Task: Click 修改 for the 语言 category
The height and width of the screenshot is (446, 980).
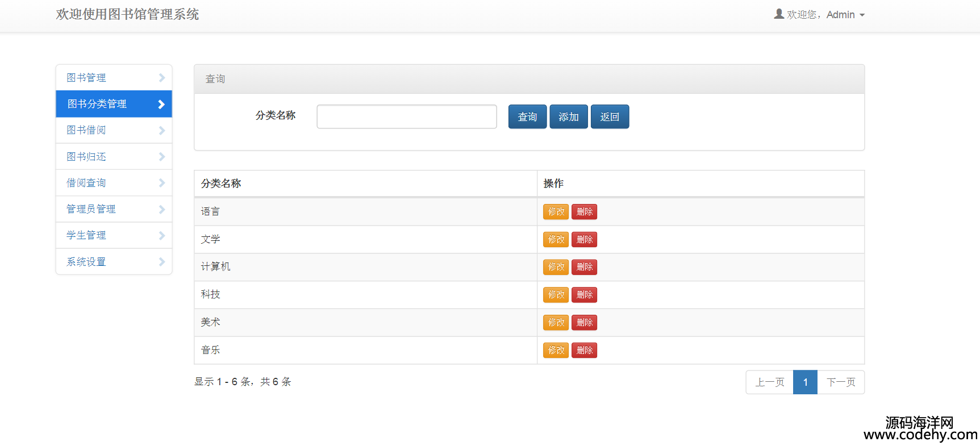Action: click(556, 212)
